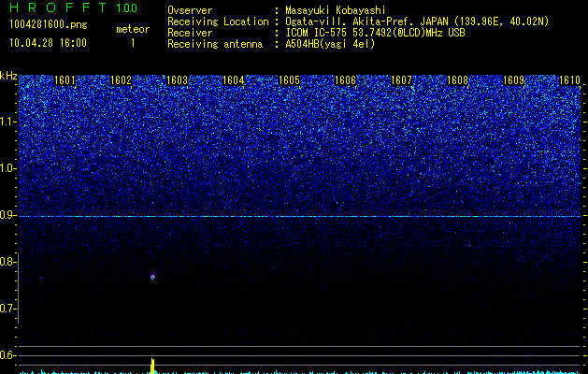The width and height of the screenshot is (588, 374).
Task: Select the filename 1004281600.png
Action: [49, 25]
